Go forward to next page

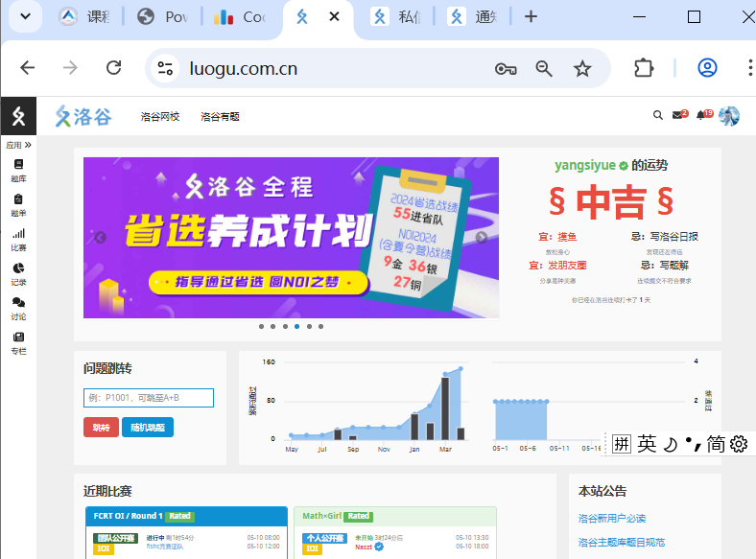tap(70, 68)
